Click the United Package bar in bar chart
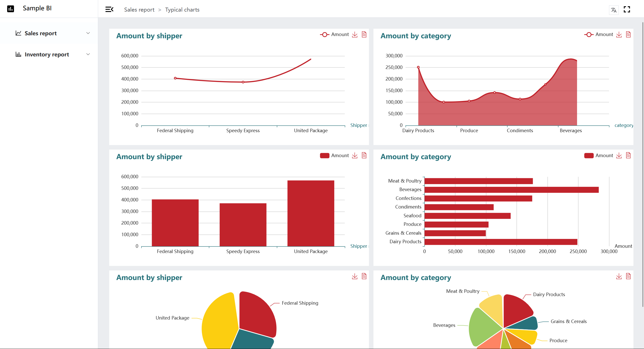This screenshot has width=644, height=349. click(311, 213)
